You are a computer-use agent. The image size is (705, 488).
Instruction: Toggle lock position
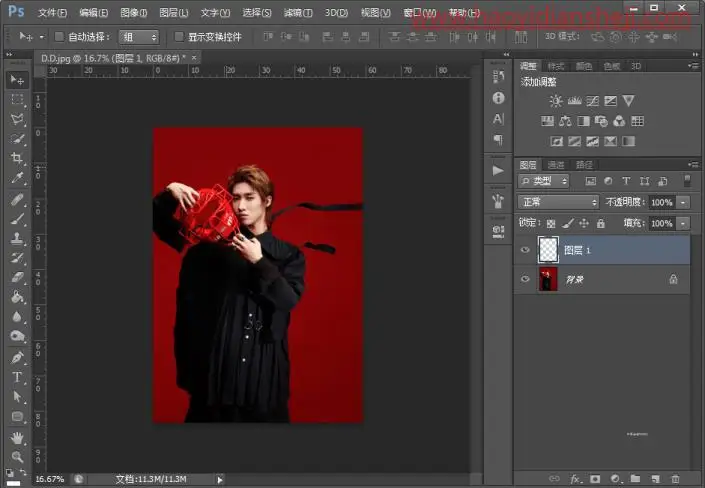click(x=584, y=223)
